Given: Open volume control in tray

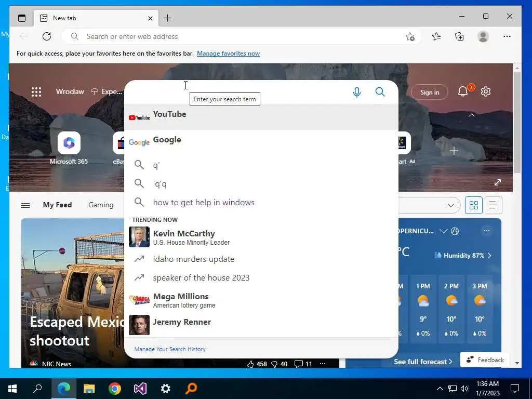Looking at the screenshot, I should pos(464,389).
